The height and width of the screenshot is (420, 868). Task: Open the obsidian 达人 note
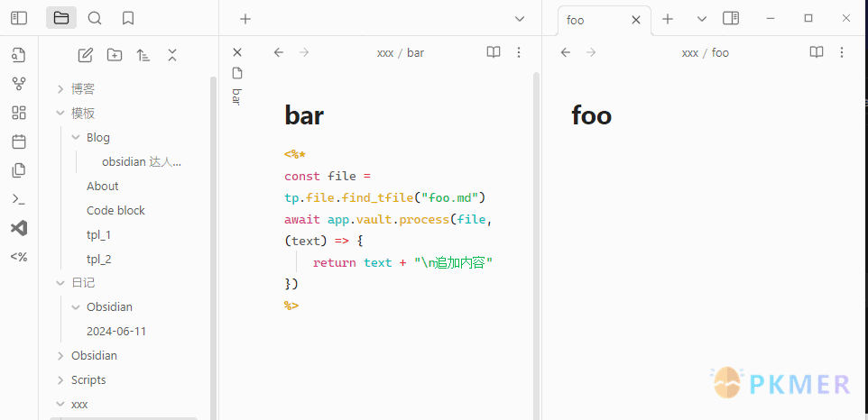(x=142, y=162)
